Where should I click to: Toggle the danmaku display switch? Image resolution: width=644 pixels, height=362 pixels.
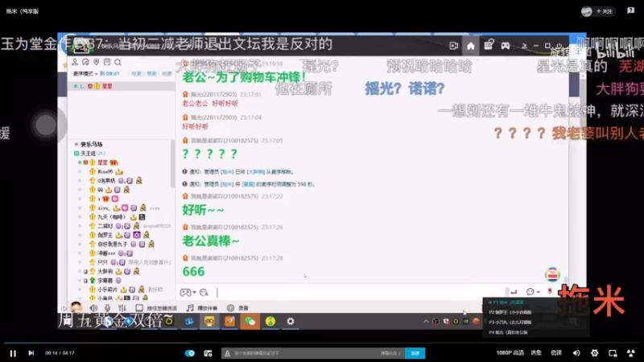(190, 353)
